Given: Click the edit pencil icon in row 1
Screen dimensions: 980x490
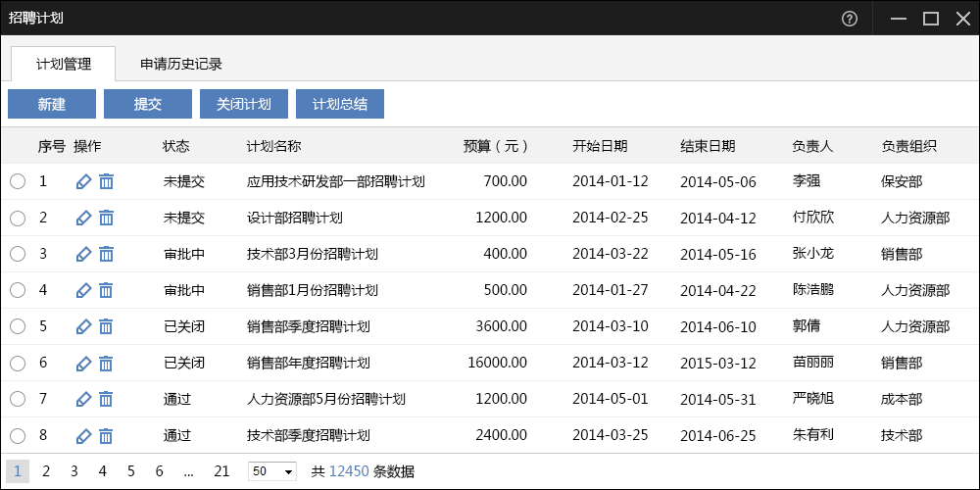Looking at the screenshot, I should pyautogui.click(x=83, y=181).
